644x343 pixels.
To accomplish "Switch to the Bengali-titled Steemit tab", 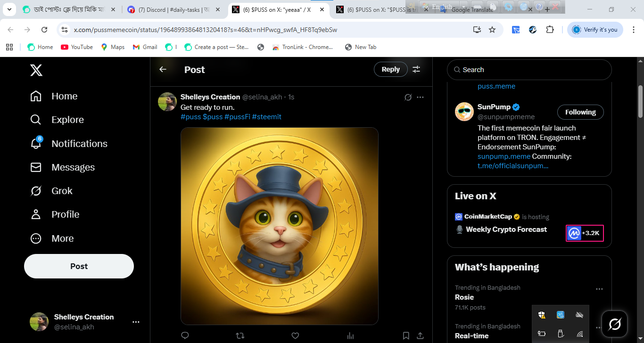I will tap(69, 9).
